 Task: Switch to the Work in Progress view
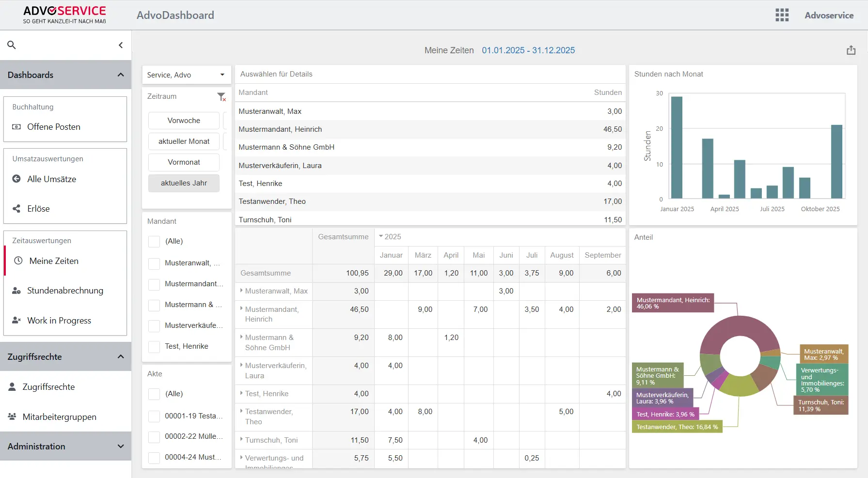pyautogui.click(x=59, y=320)
